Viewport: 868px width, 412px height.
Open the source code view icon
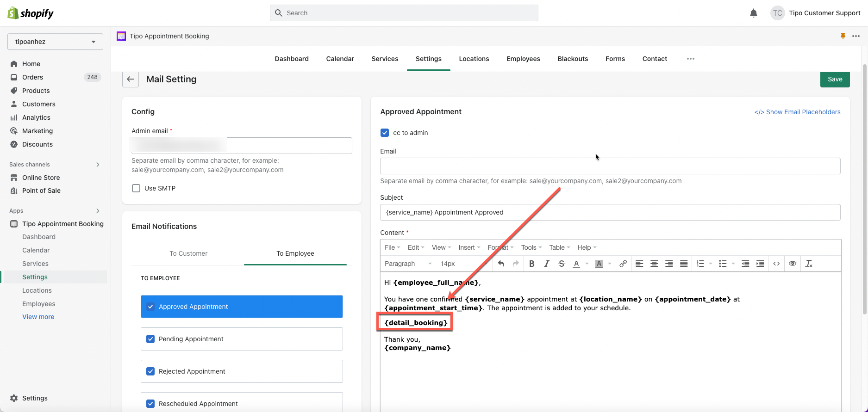click(776, 264)
